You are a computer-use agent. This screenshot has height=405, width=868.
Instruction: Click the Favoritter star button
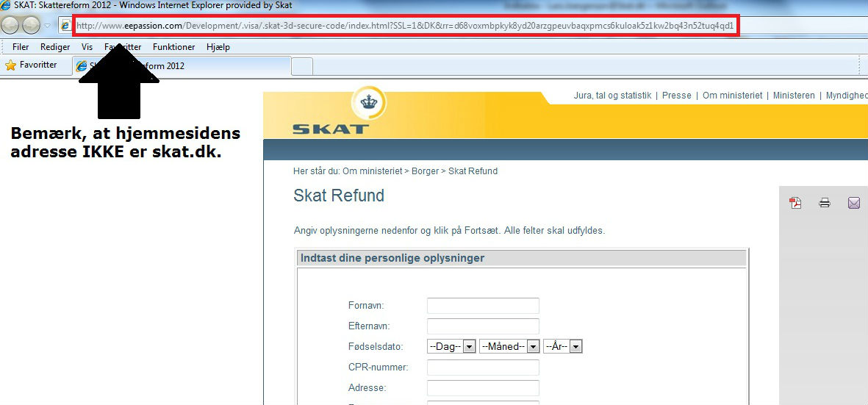(31, 65)
